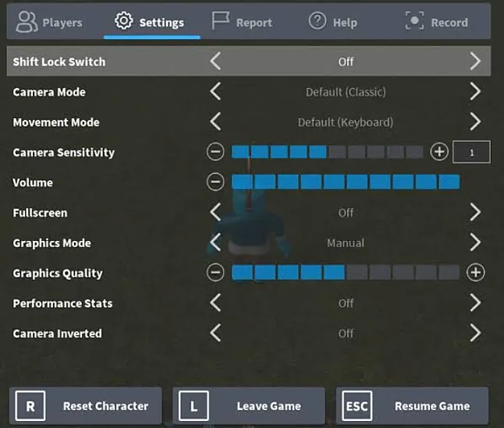Enable Performance Stats with the right arrow
Viewport: 504px width, 428px height.
pyautogui.click(x=475, y=302)
